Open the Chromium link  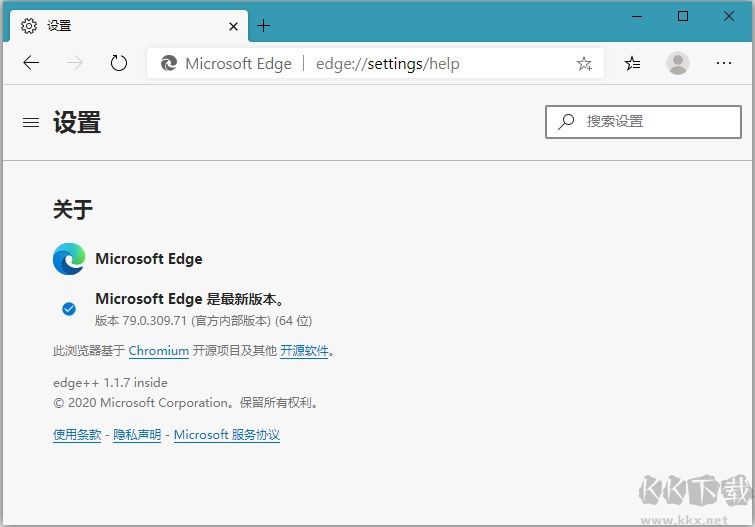pyautogui.click(x=158, y=351)
